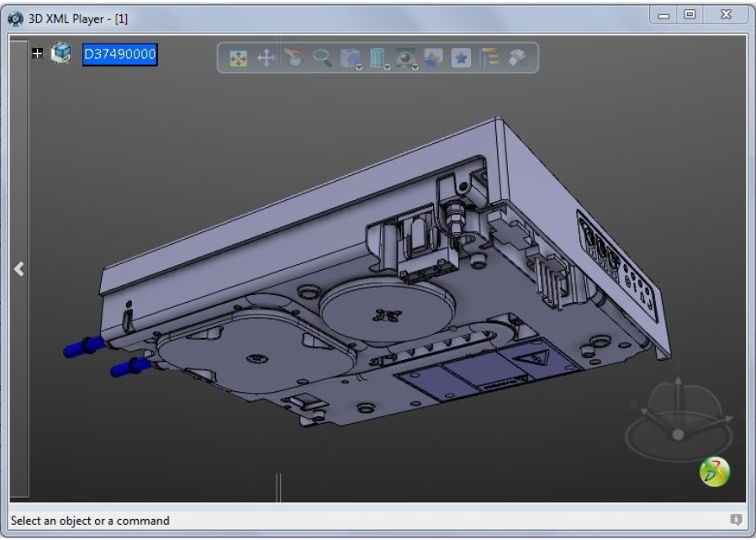Click the standard views cube icon
Viewport: 756px width, 540px height.
click(x=350, y=58)
